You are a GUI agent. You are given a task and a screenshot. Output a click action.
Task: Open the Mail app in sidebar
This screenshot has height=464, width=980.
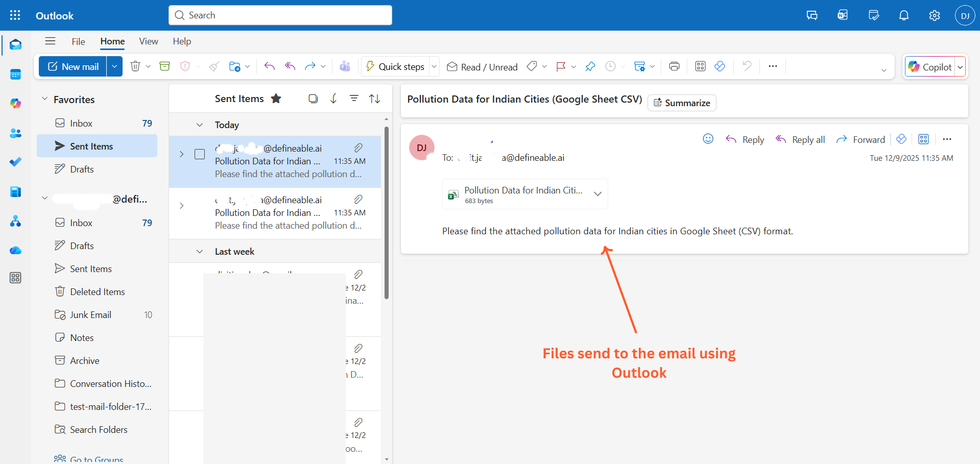point(15,45)
